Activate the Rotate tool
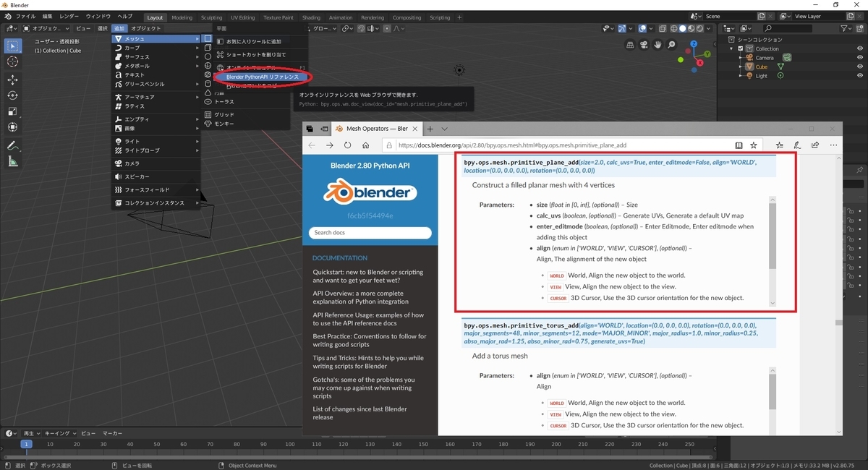This screenshot has height=470, width=868. pos(13,95)
